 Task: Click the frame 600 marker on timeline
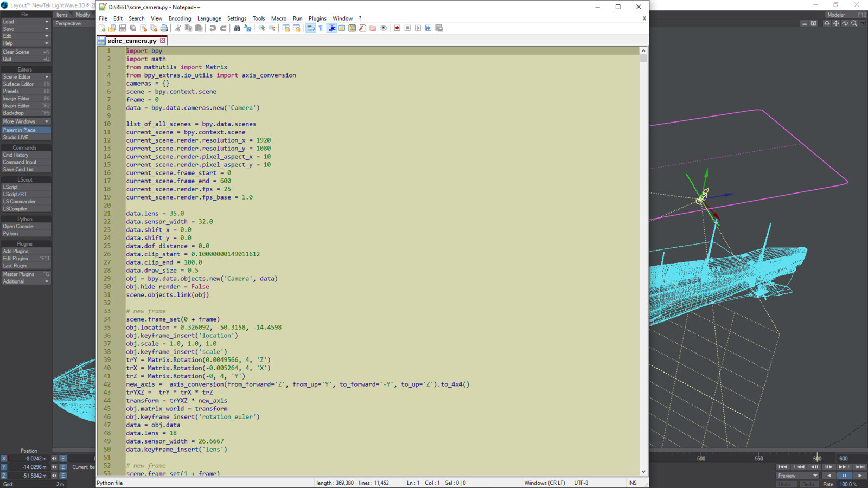(817, 458)
